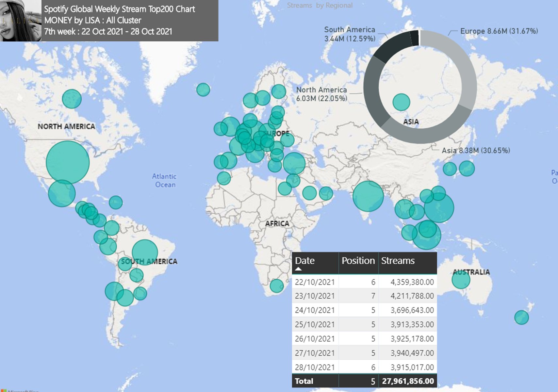Click the Asia 8.38M (30.65%) label
Screen dimensions: 558x392
[476, 151]
